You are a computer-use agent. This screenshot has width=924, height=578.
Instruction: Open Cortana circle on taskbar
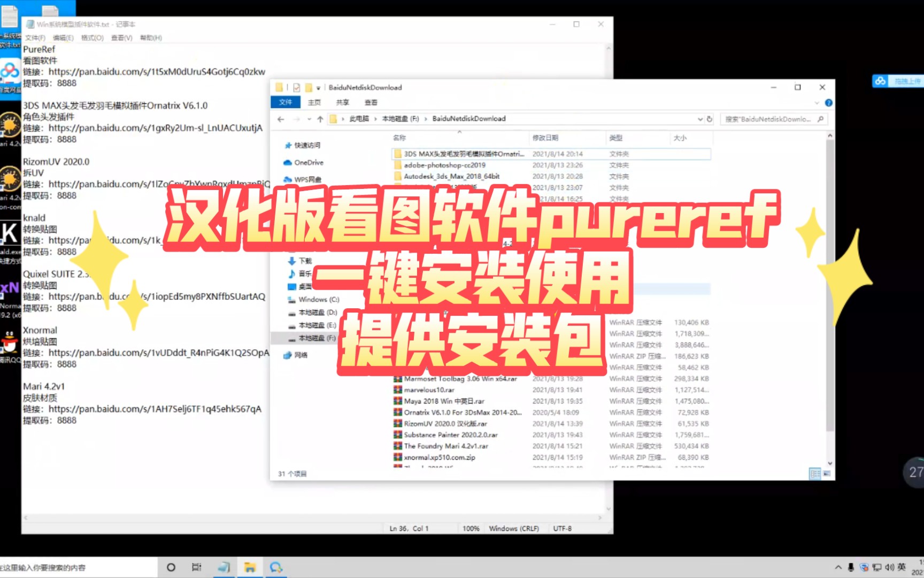pos(171,567)
